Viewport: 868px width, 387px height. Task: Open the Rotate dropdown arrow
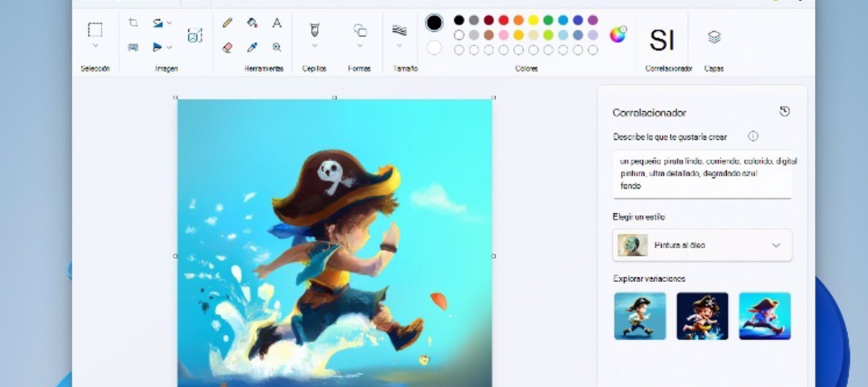(170, 23)
